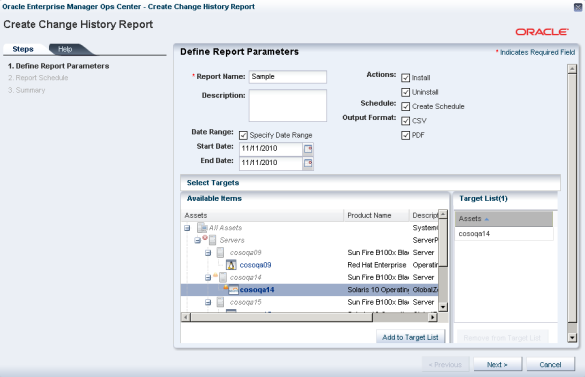Click the Available Items horizontal scrollbar thumb
This screenshot has height=377, width=585.
(x=282, y=317)
